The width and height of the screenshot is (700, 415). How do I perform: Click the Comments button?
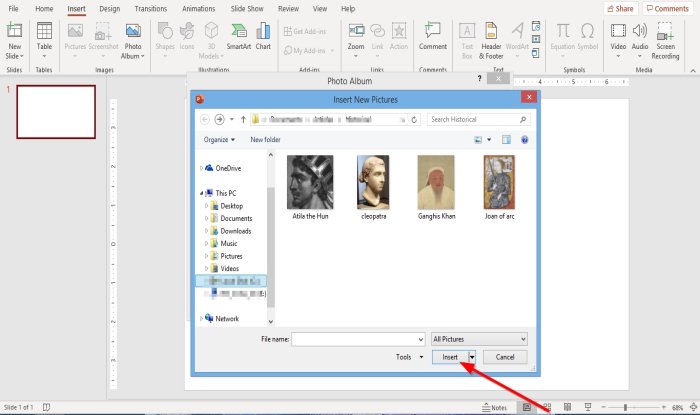click(x=668, y=8)
